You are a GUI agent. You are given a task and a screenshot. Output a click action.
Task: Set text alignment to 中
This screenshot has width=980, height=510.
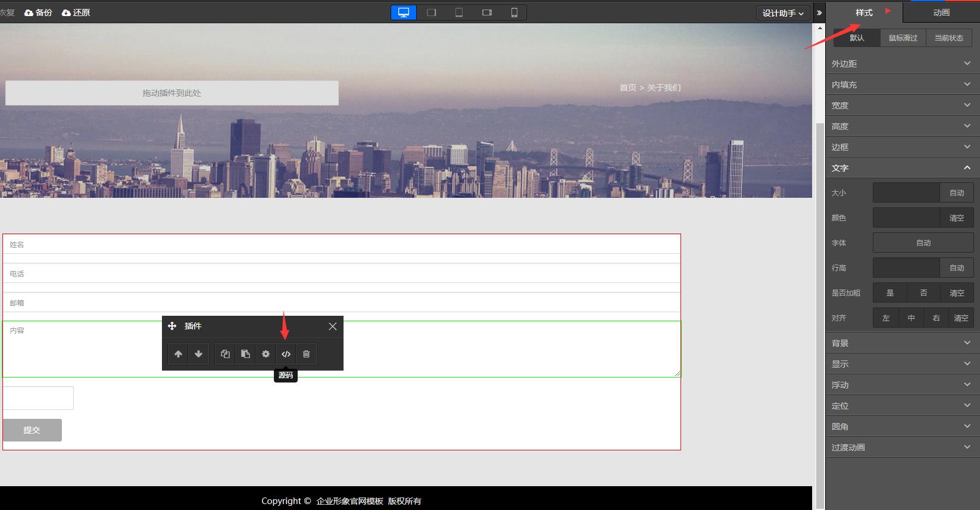click(911, 318)
